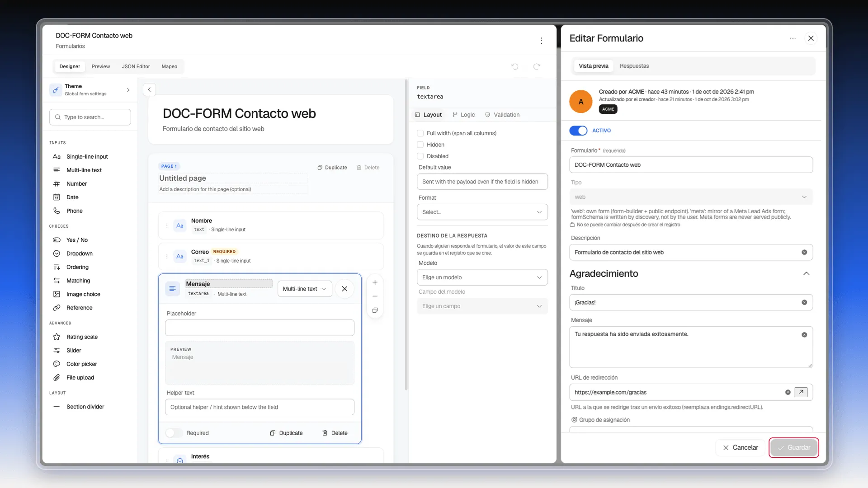Click the Cancelar button

click(x=740, y=448)
